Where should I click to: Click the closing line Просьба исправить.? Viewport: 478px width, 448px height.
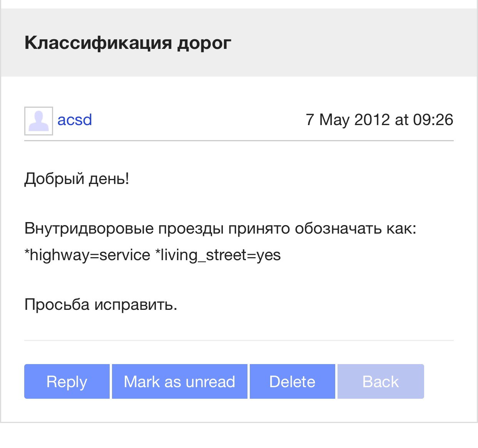[x=101, y=304]
